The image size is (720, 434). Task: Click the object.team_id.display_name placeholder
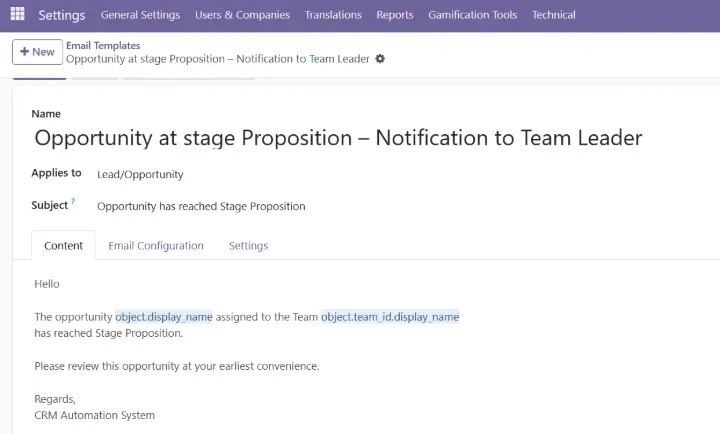[x=390, y=317]
